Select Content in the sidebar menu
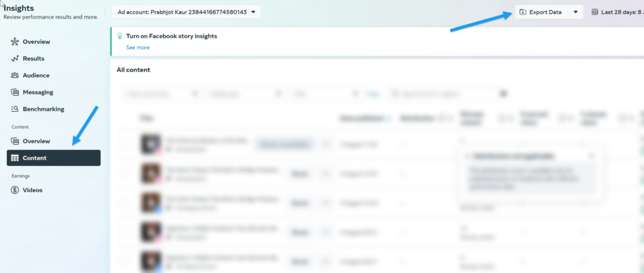This screenshot has width=644, height=273. point(53,158)
